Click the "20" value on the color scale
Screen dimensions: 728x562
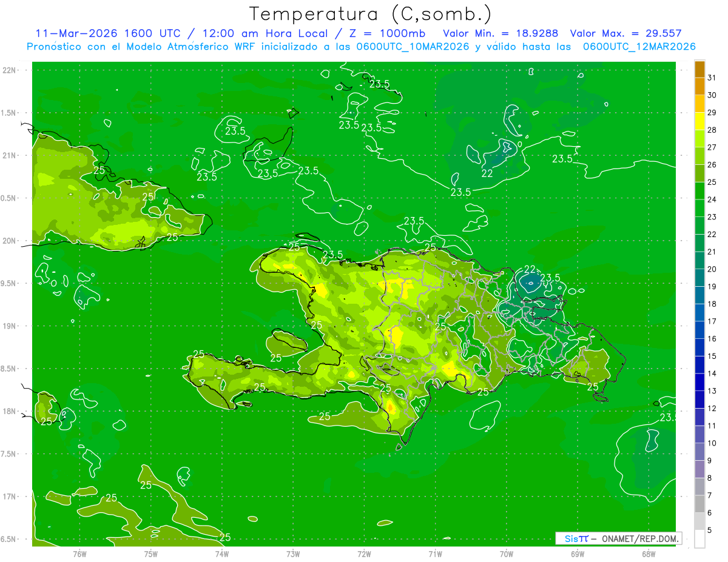click(712, 269)
